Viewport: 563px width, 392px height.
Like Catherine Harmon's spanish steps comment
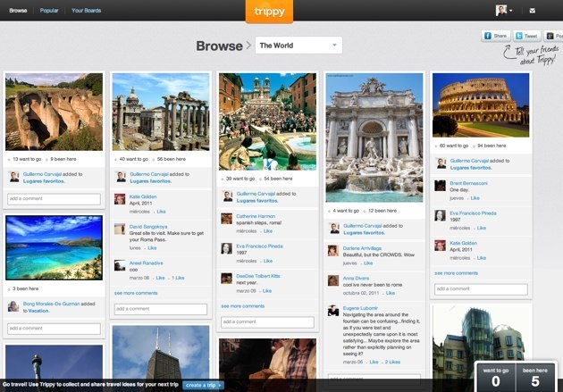tap(268, 231)
